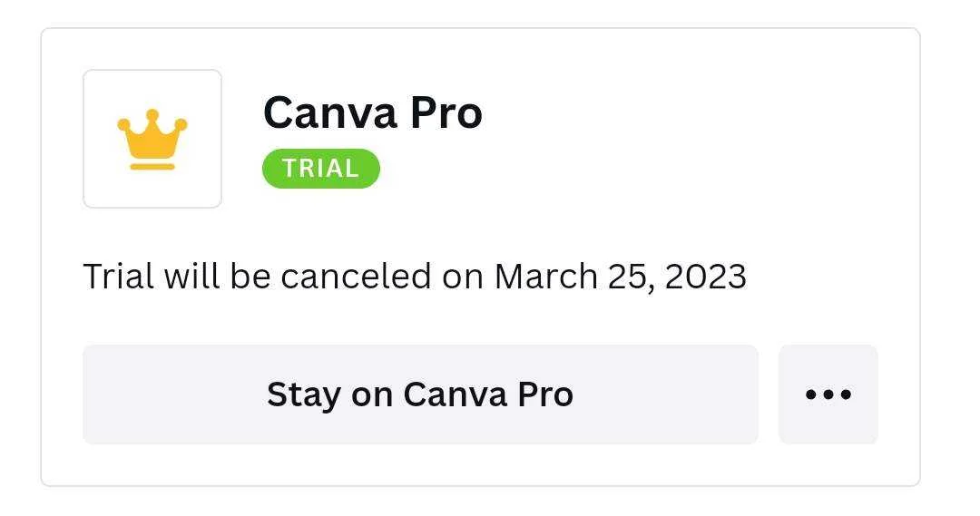This screenshot has width=980, height=516.
Task: Click the green TRIAL badge
Action: click(320, 169)
